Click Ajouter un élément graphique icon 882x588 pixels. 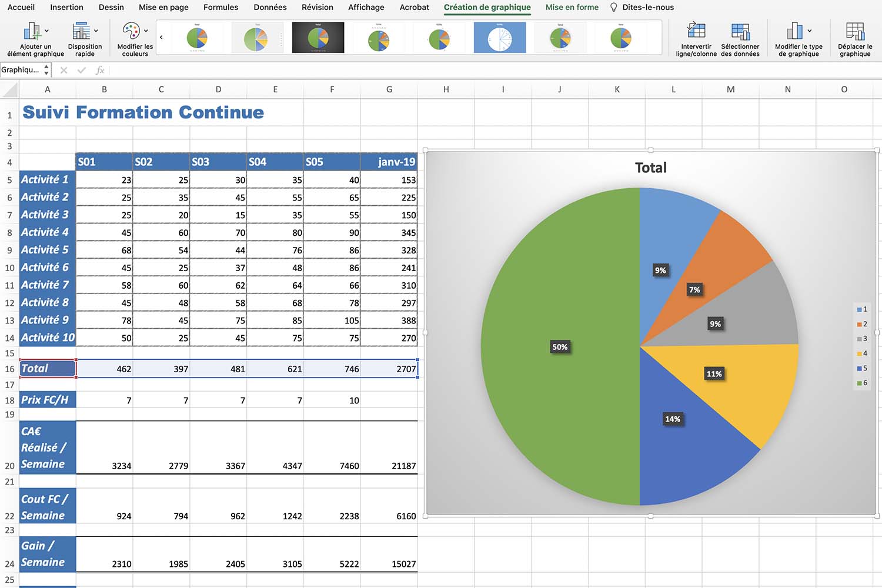tap(32, 32)
